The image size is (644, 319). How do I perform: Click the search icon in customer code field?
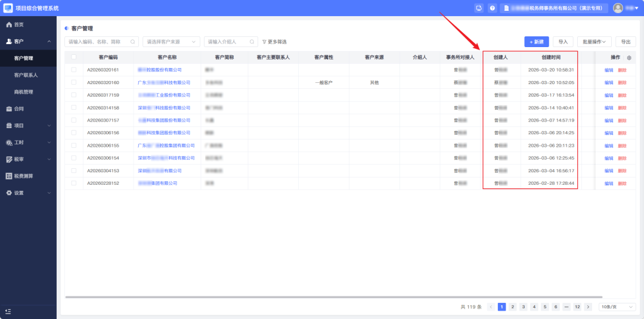132,42
